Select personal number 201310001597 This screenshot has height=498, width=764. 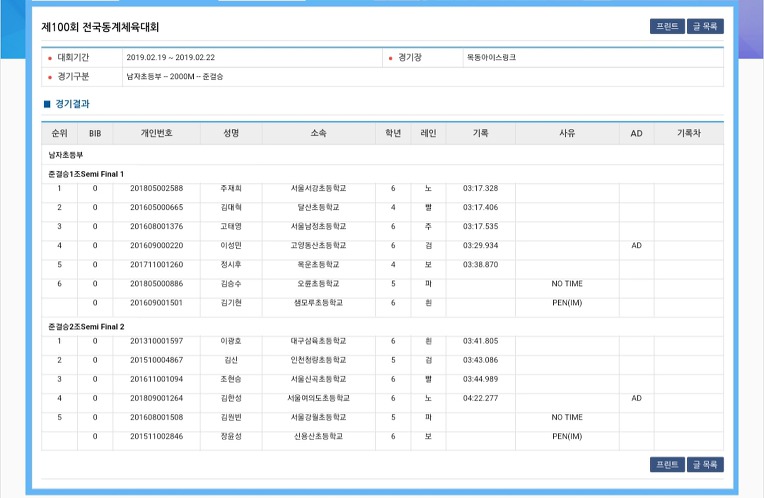coord(156,341)
